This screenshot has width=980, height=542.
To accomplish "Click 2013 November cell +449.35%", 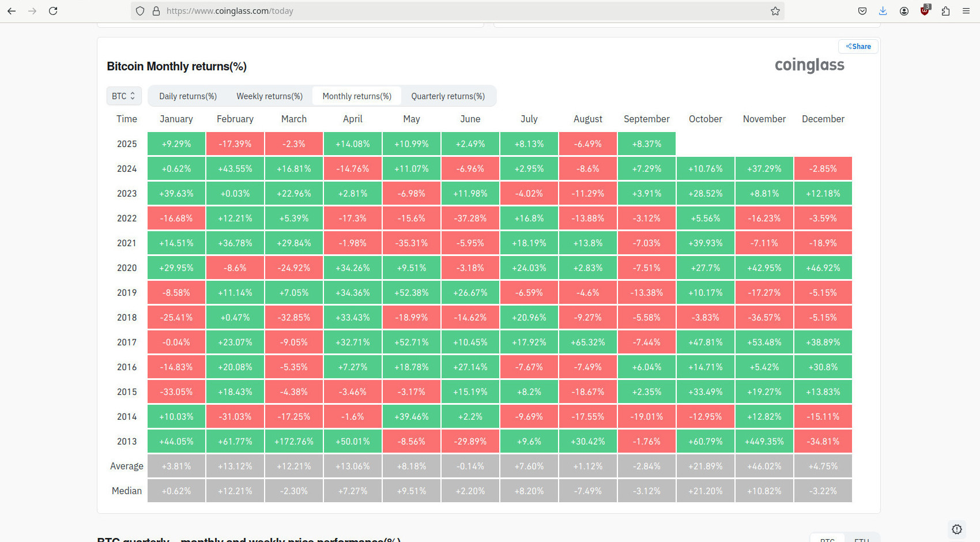I will 764,442.
